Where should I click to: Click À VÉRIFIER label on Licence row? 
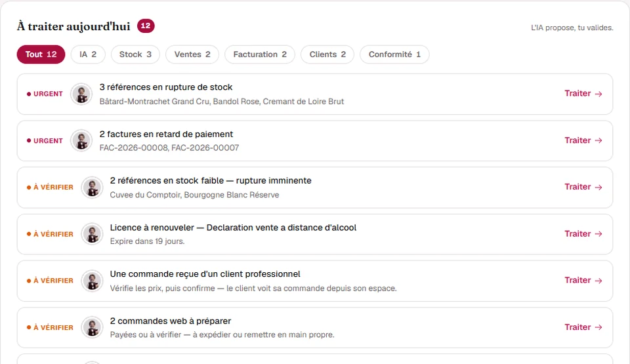tap(50, 234)
